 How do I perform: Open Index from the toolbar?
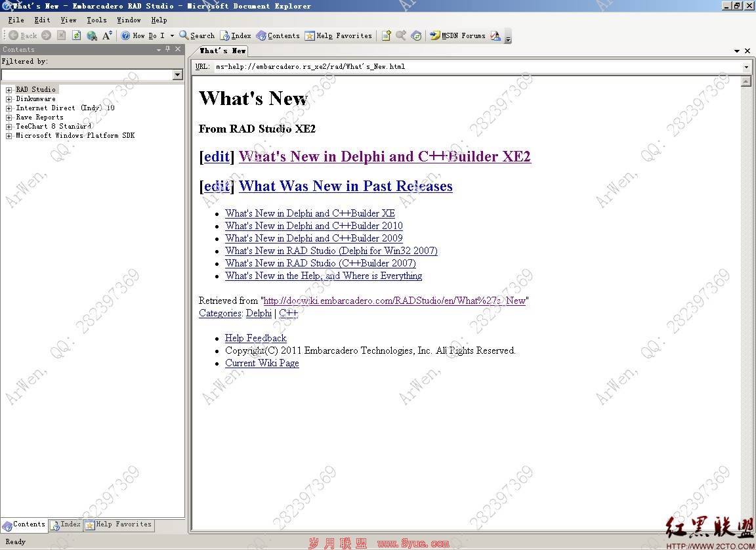(236, 35)
